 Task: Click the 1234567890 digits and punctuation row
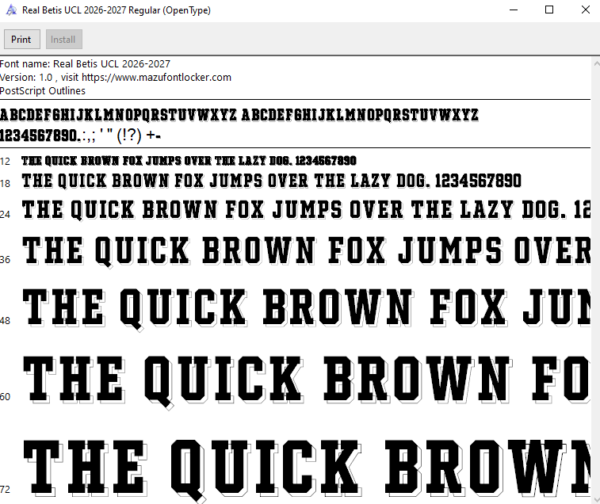tap(80, 135)
